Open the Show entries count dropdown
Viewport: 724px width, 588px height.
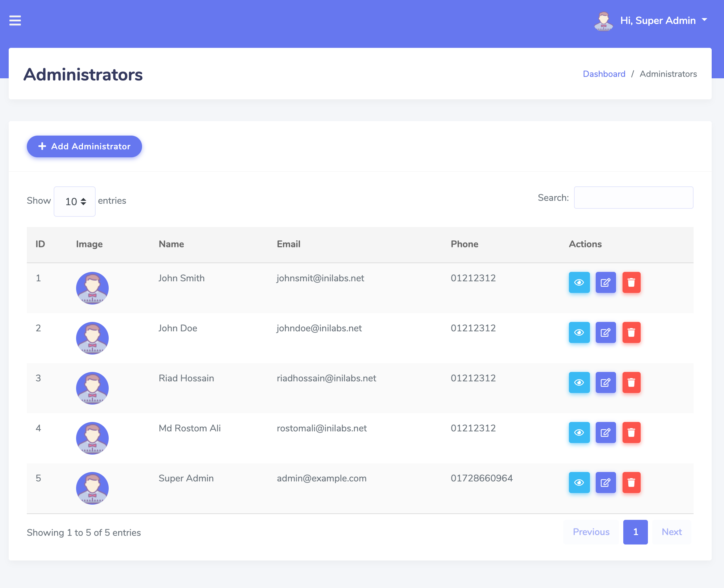(75, 202)
